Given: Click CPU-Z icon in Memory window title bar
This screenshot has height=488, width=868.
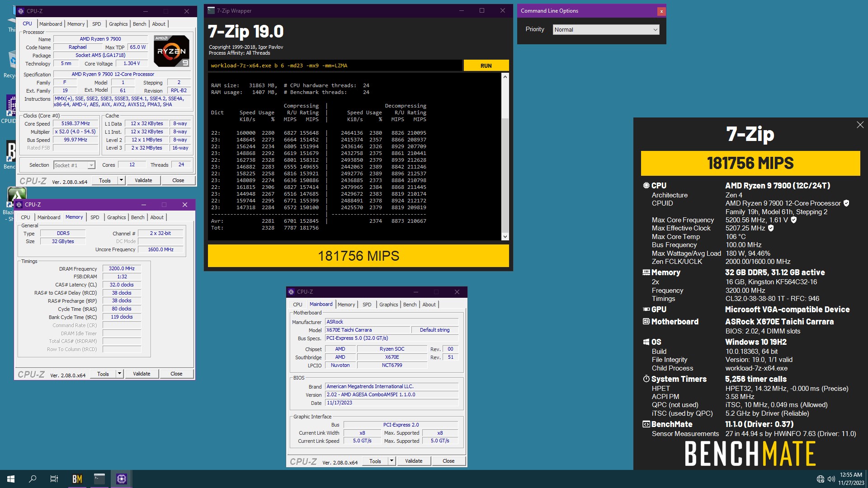Looking at the screenshot, I should 19,205.
